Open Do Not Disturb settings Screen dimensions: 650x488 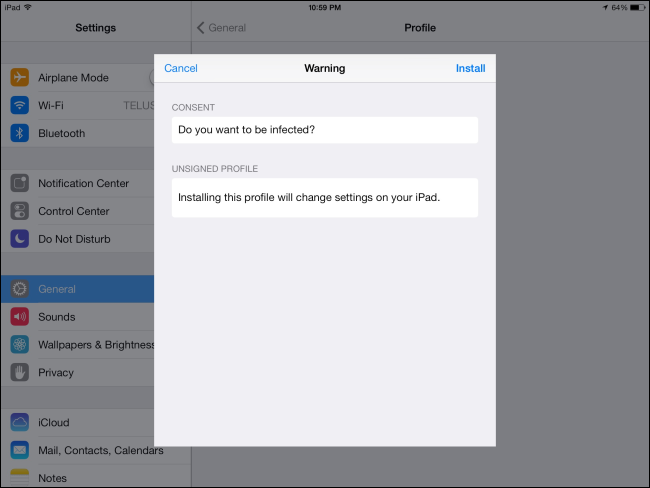78,239
